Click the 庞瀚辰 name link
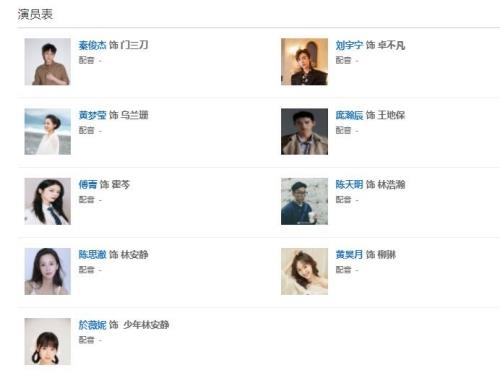 pyautogui.click(x=349, y=115)
